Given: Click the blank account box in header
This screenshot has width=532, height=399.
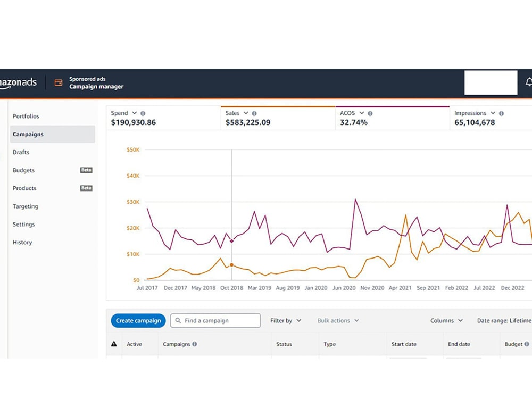Looking at the screenshot, I should tap(491, 82).
